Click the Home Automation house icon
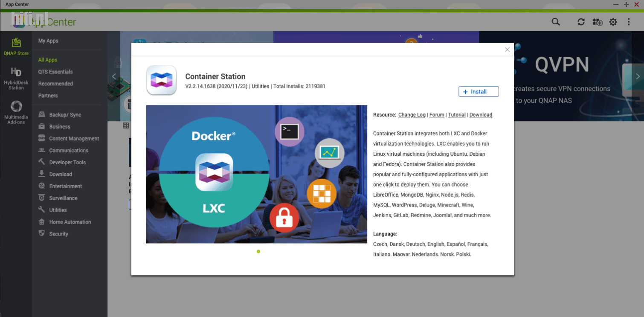The height and width of the screenshot is (317, 644). pos(42,221)
